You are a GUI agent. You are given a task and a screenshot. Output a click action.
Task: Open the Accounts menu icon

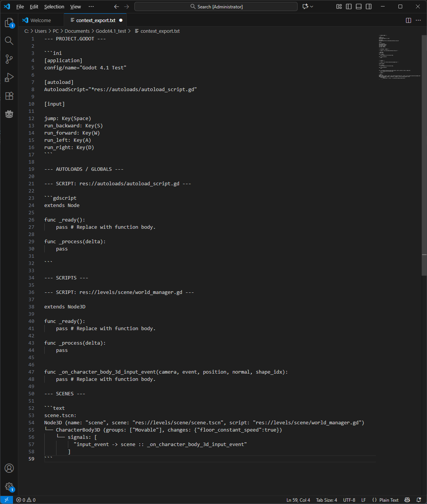click(9, 468)
